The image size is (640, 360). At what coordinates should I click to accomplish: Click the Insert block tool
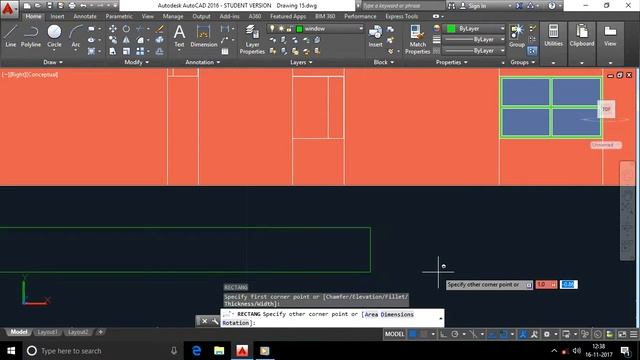[x=375, y=36]
